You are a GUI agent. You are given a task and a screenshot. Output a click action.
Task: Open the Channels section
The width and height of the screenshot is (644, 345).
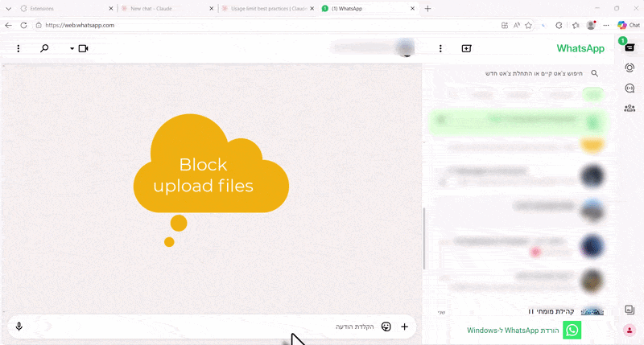click(x=630, y=88)
